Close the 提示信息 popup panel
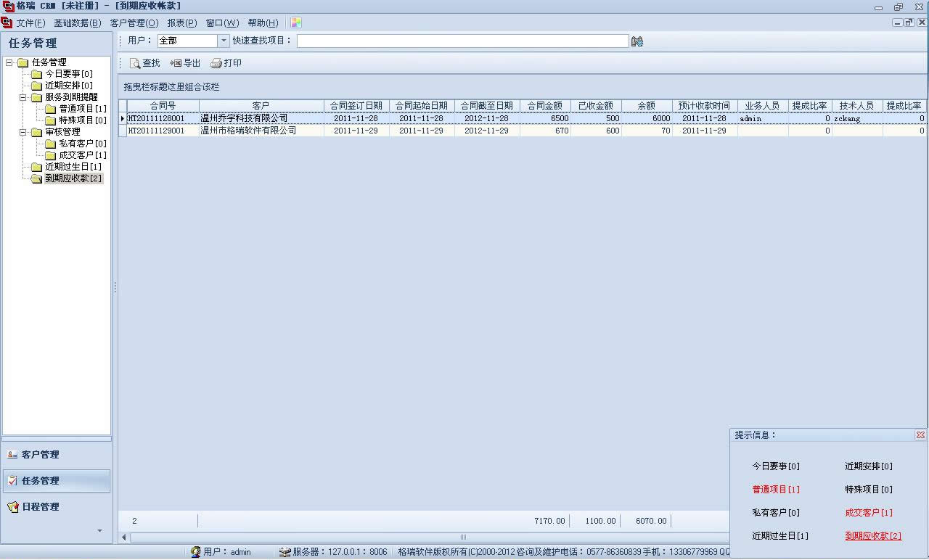The height and width of the screenshot is (560, 929). pyautogui.click(x=920, y=435)
